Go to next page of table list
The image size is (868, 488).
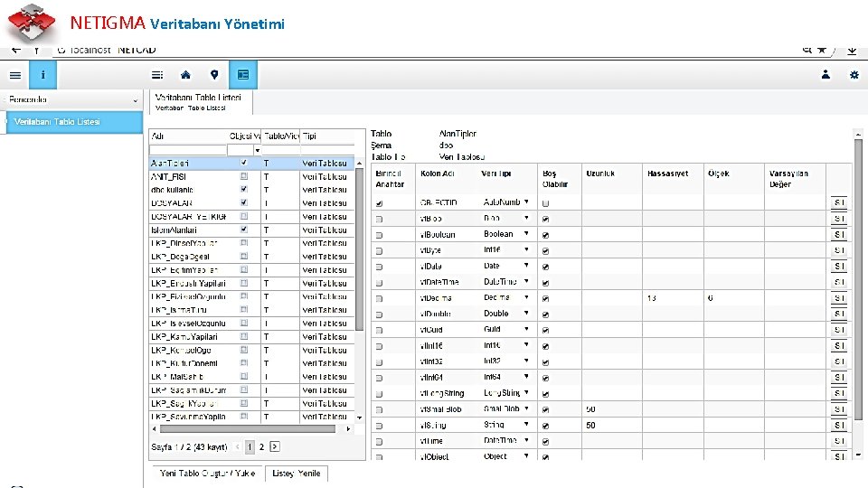[275, 446]
